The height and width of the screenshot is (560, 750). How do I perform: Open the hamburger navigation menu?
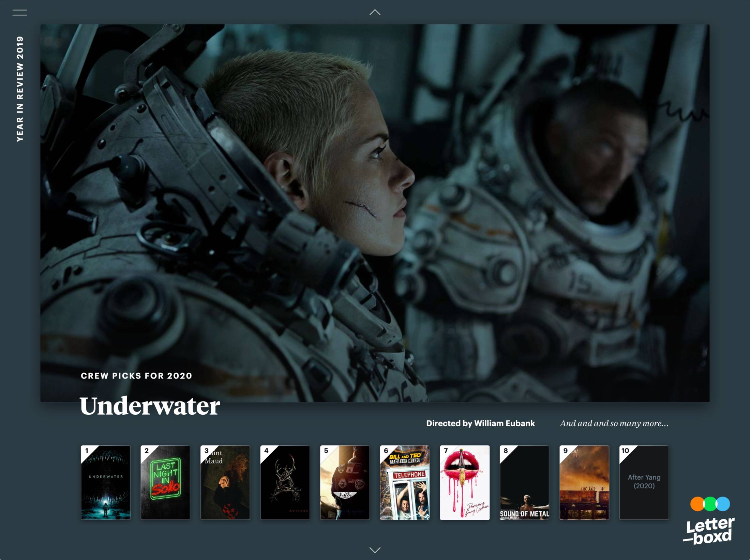pyautogui.click(x=19, y=12)
